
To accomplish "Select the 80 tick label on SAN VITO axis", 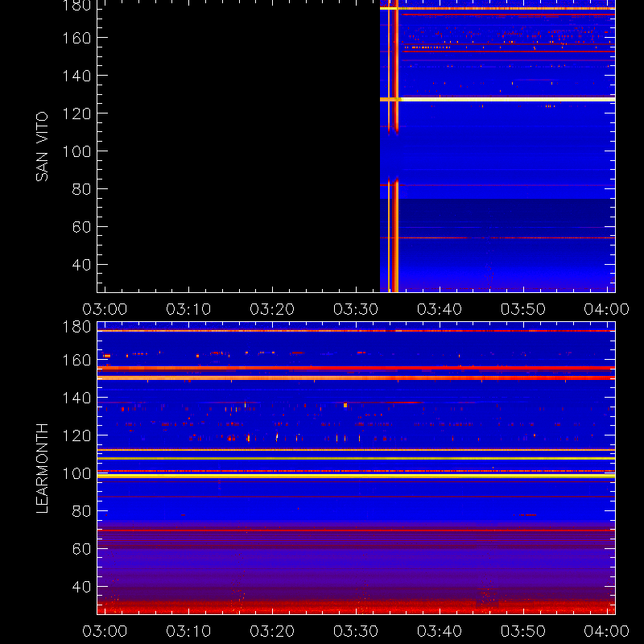I will pos(81,189).
